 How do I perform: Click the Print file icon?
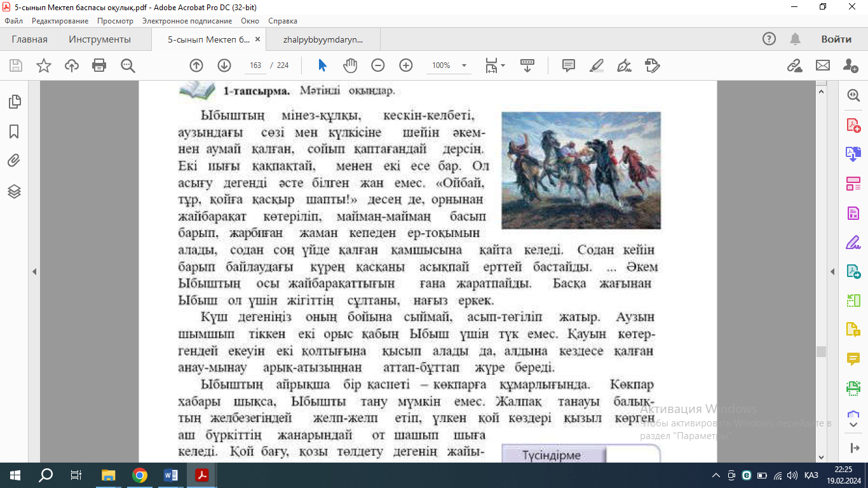coord(99,65)
